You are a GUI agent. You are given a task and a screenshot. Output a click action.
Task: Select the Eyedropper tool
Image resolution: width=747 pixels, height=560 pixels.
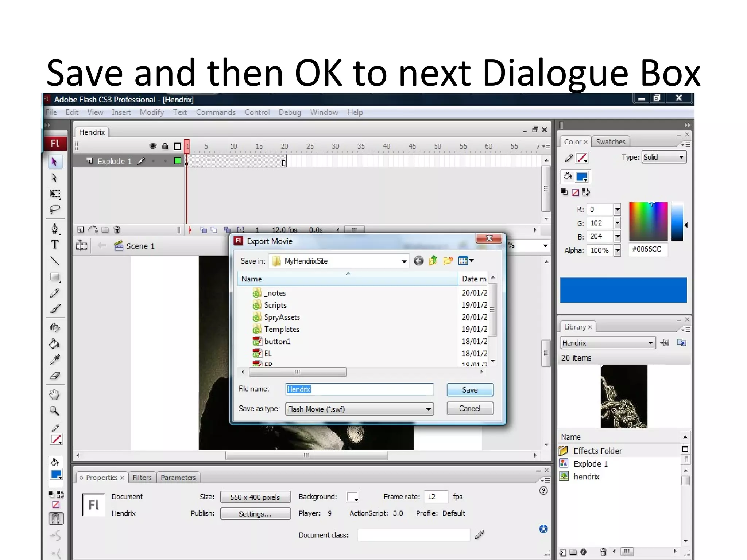point(55,360)
